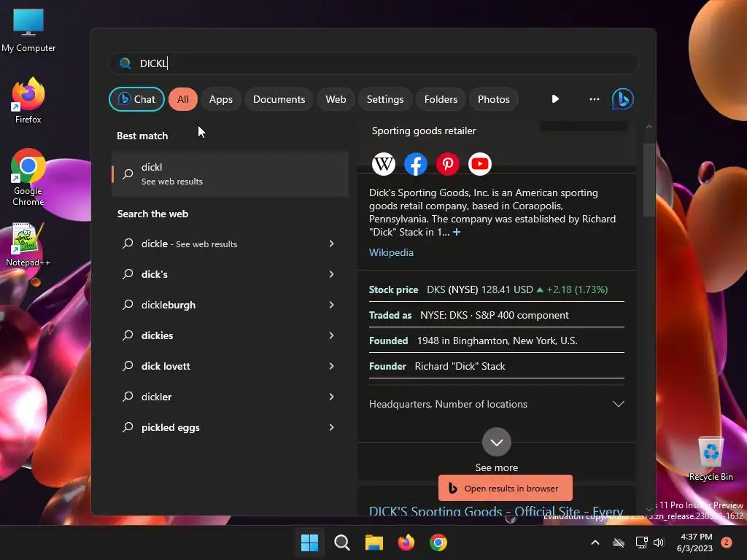Open the notification badge showing 2

pos(726,542)
